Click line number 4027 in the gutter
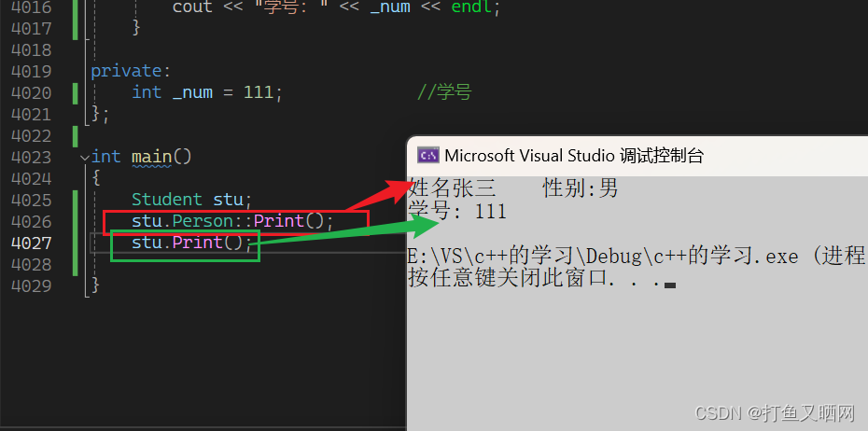 [31, 243]
